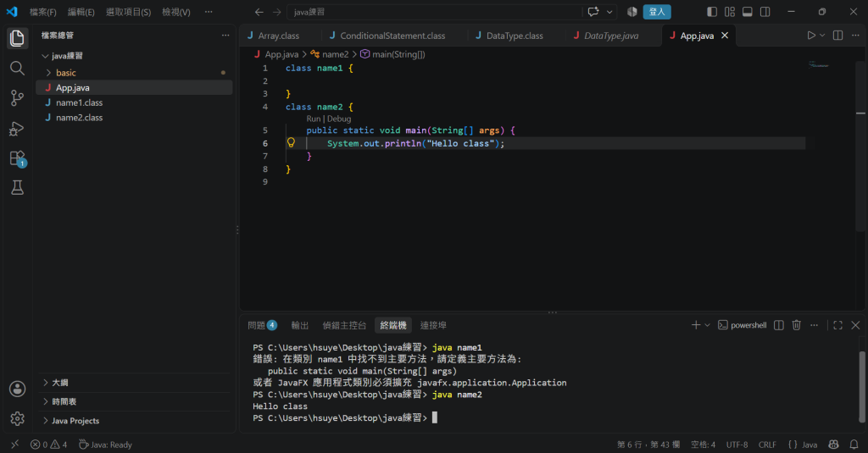Open the 輸出 output panel tab
Image resolution: width=868 pixels, height=453 pixels.
click(x=299, y=325)
